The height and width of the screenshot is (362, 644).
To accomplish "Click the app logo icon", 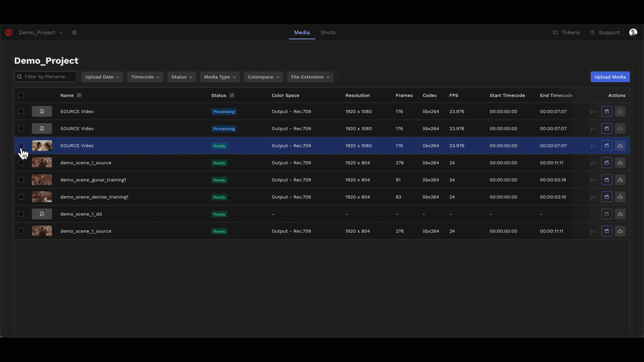I will point(9,33).
